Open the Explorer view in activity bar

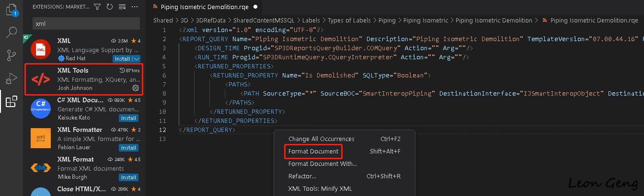pos(11,10)
